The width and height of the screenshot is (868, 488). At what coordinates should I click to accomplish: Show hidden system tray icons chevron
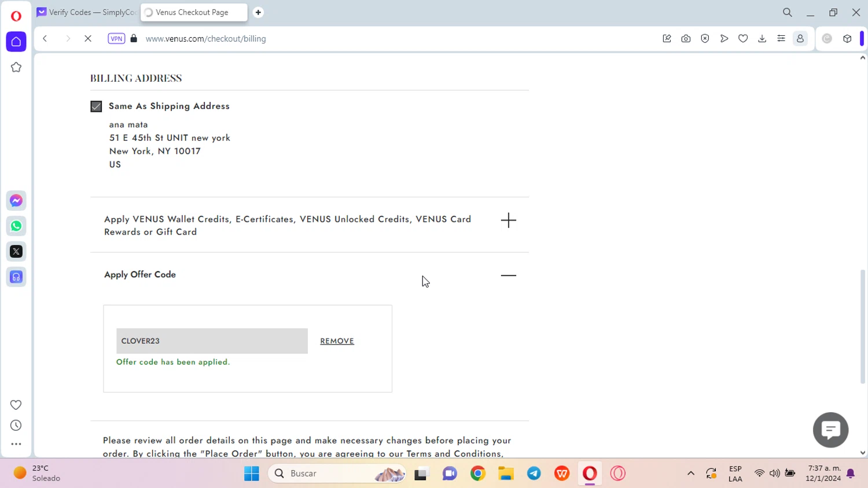(691, 474)
